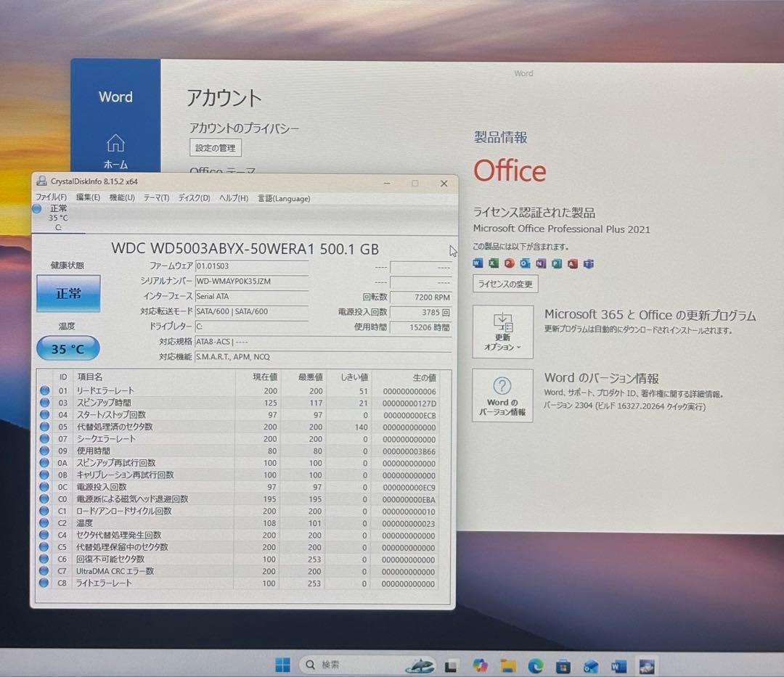Click the power-on count value 3785 回
Image resolution: width=784 pixels, height=677 pixels.
pyautogui.click(x=421, y=312)
